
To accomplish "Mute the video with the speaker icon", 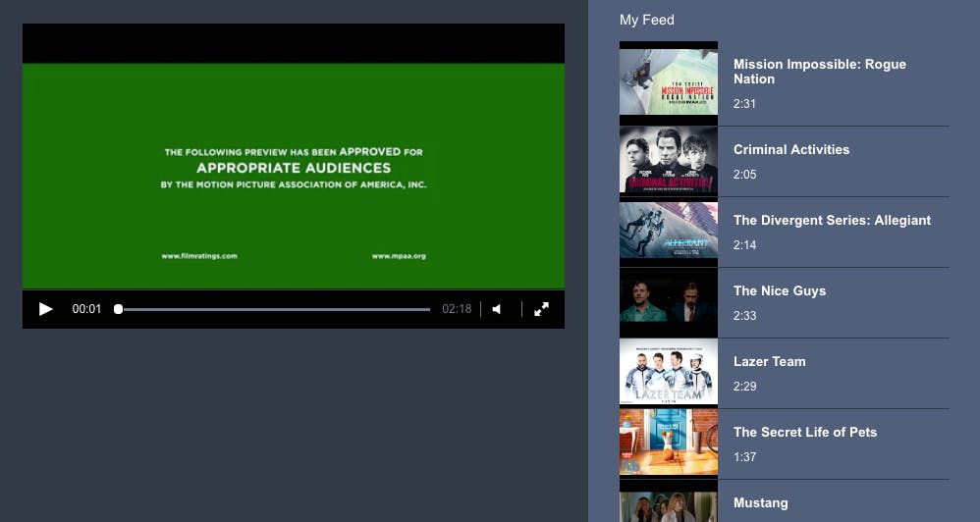I will click(x=496, y=309).
